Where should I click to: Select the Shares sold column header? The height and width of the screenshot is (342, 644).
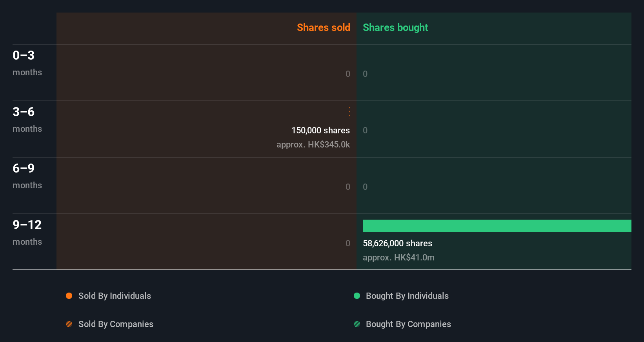(x=323, y=27)
